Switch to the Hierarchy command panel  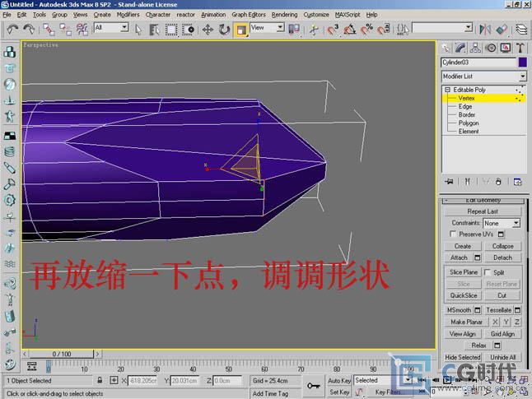pos(475,49)
